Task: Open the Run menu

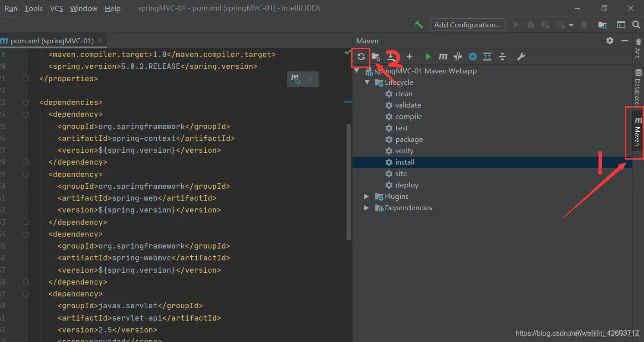Action: [x=11, y=8]
